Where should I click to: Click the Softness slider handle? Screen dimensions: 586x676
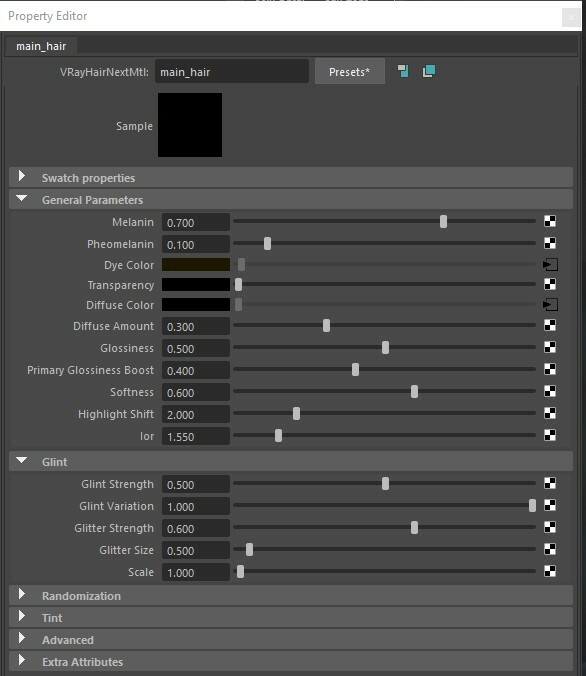click(x=414, y=391)
